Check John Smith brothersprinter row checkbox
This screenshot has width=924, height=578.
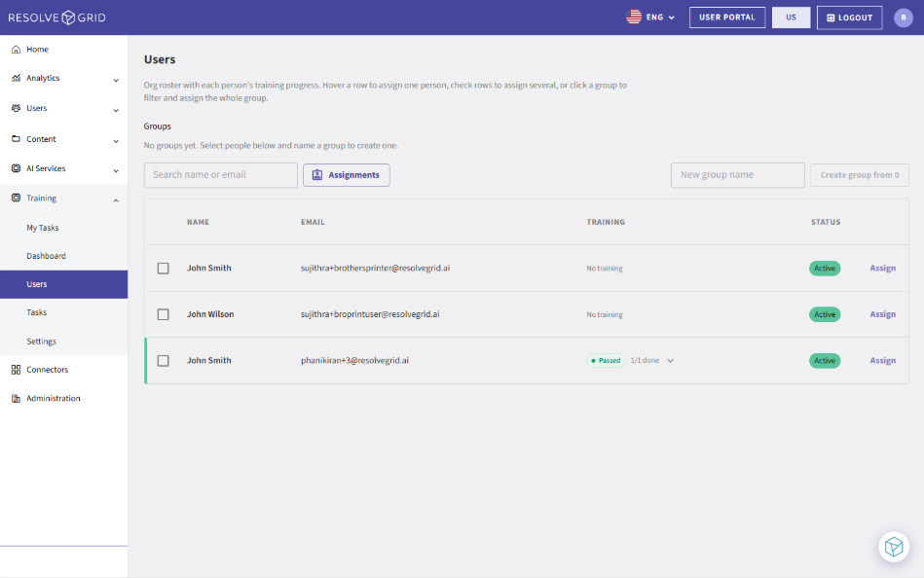(164, 269)
